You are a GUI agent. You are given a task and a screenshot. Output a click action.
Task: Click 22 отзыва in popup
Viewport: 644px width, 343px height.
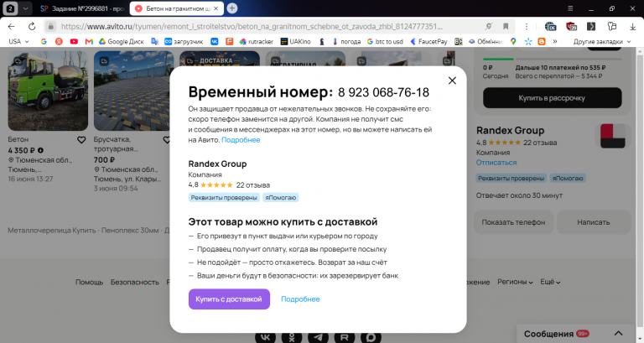click(253, 185)
